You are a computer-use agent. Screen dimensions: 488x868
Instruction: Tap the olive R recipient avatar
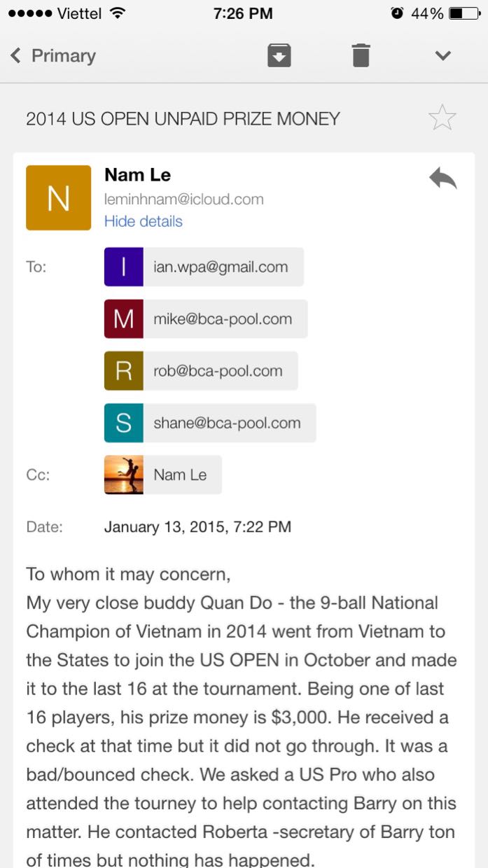pyautogui.click(x=124, y=371)
